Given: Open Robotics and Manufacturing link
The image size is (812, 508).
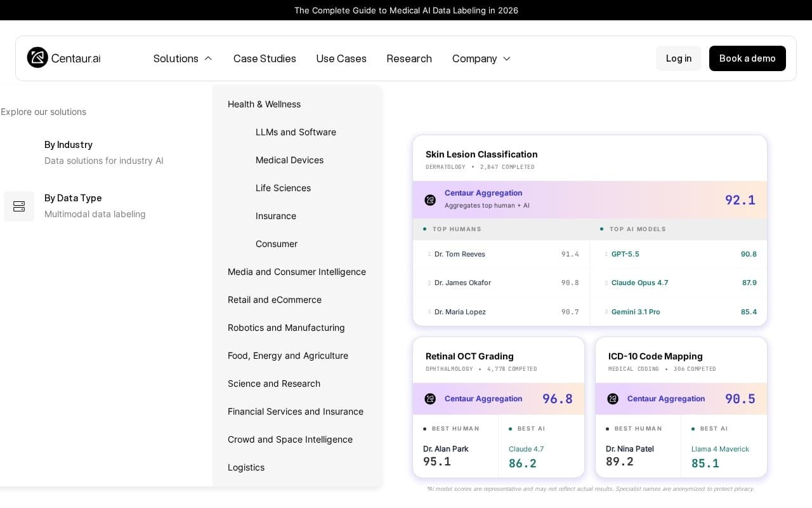Looking at the screenshot, I should pos(286,328).
